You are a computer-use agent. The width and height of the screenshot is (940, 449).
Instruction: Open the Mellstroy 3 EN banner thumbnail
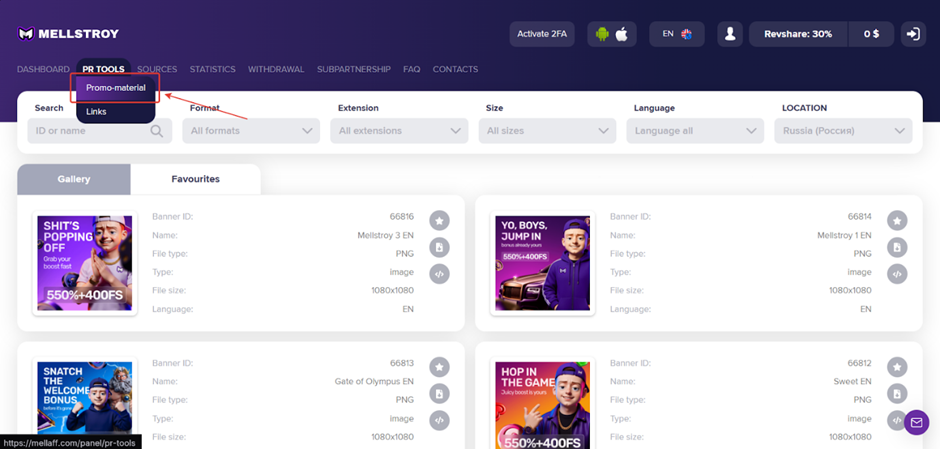tap(85, 263)
